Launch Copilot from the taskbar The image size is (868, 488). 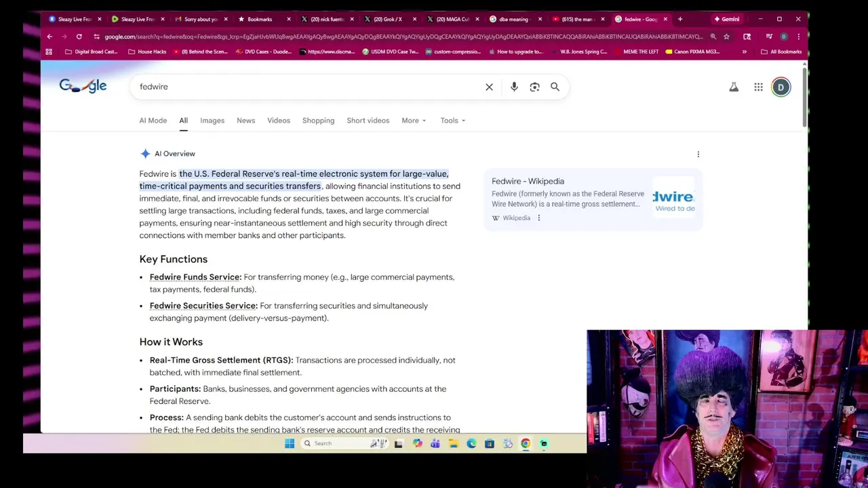(417, 443)
